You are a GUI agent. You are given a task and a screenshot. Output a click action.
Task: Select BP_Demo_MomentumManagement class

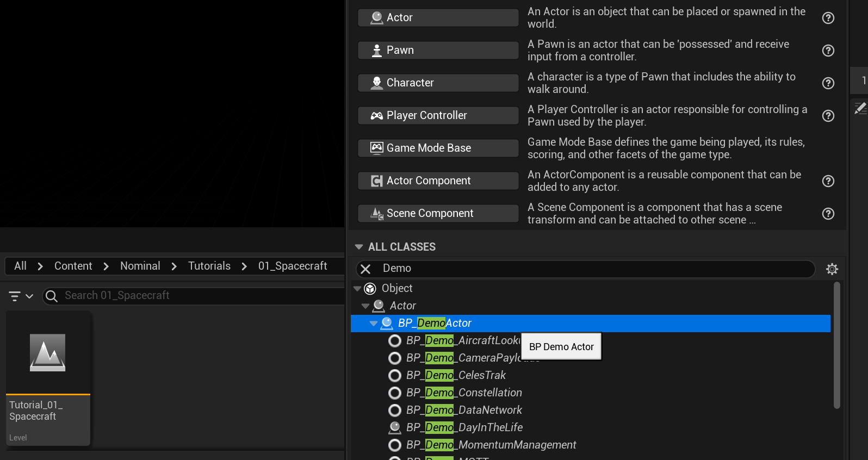tap(491, 445)
